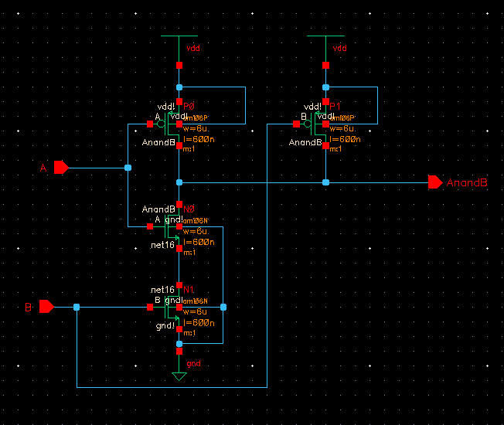Click the red gate terminal of P1
This screenshot has height=425, width=504.
pyautogui.click(x=296, y=124)
